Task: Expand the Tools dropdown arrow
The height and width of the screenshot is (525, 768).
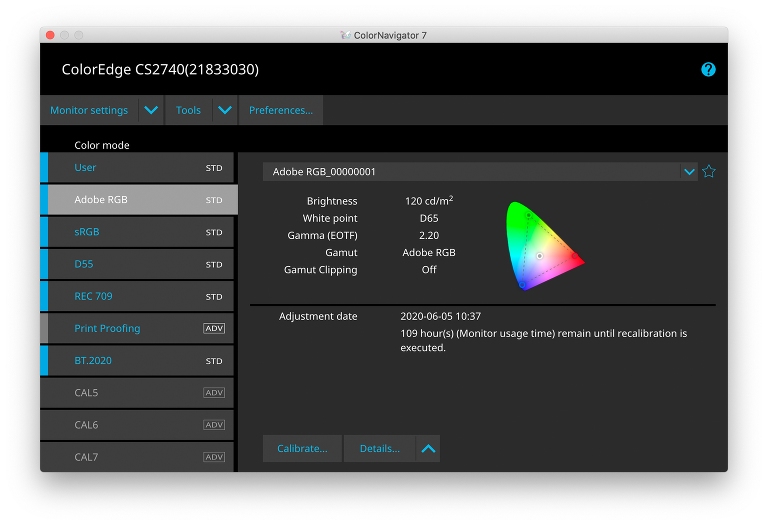Action: tap(225, 110)
